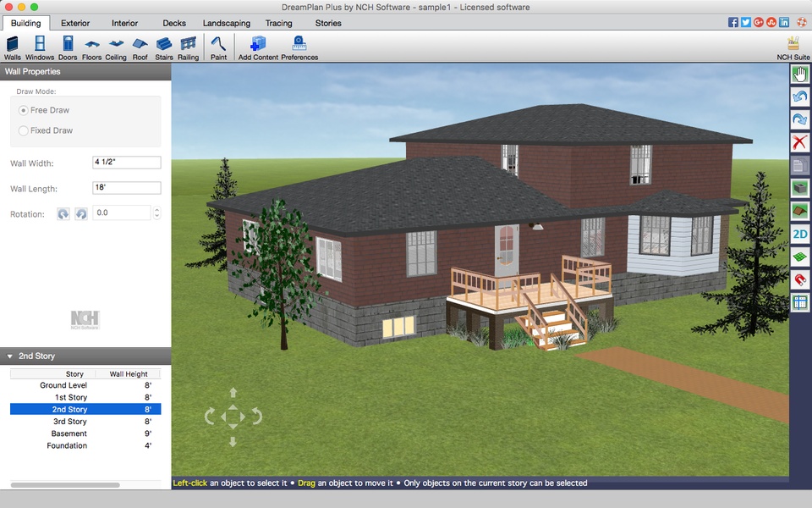Share on LinkedIn
The height and width of the screenshot is (508, 812).
click(x=784, y=22)
